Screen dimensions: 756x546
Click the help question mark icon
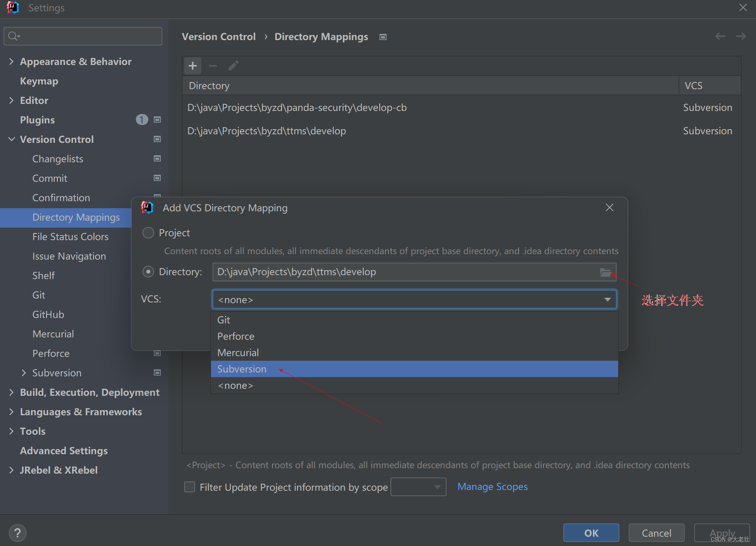click(18, 533)
